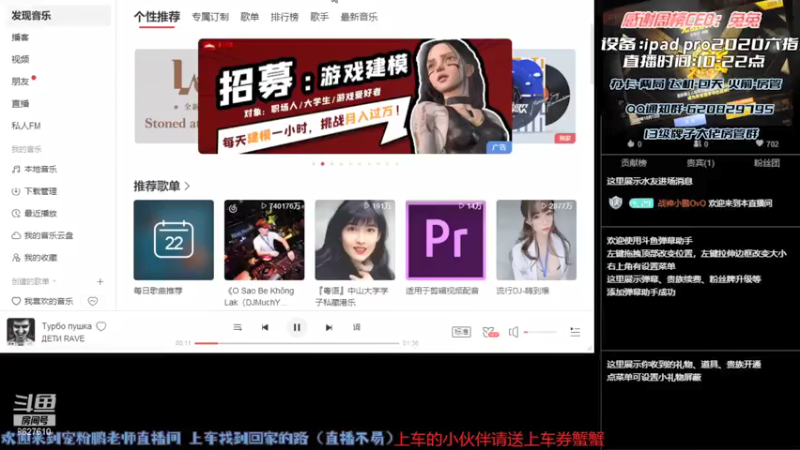Open 流行DJ playlist title text
800x450 pixels.
pyautogui.click(x=523, y=291)
